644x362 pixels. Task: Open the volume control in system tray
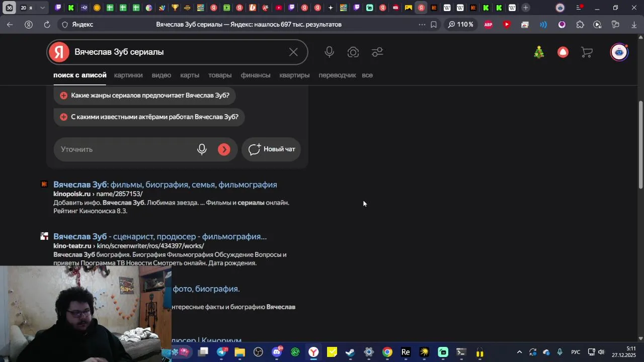coord(601,352)
